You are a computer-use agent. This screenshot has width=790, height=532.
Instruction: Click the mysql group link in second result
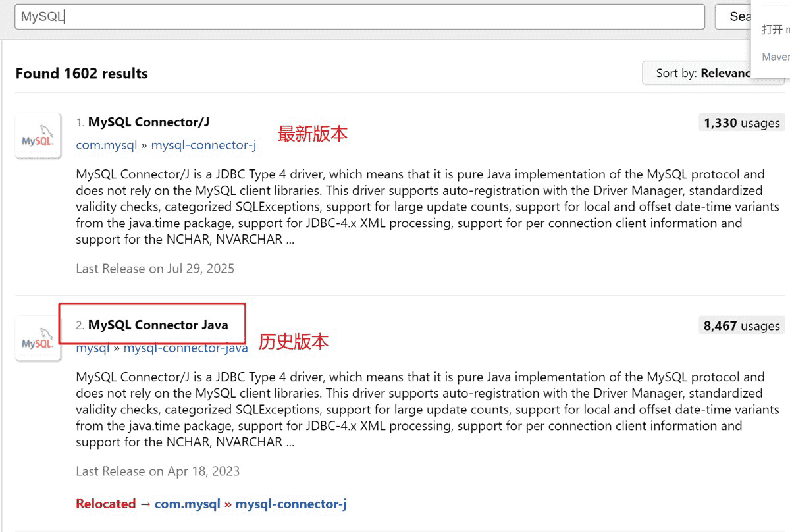(92, 348)
